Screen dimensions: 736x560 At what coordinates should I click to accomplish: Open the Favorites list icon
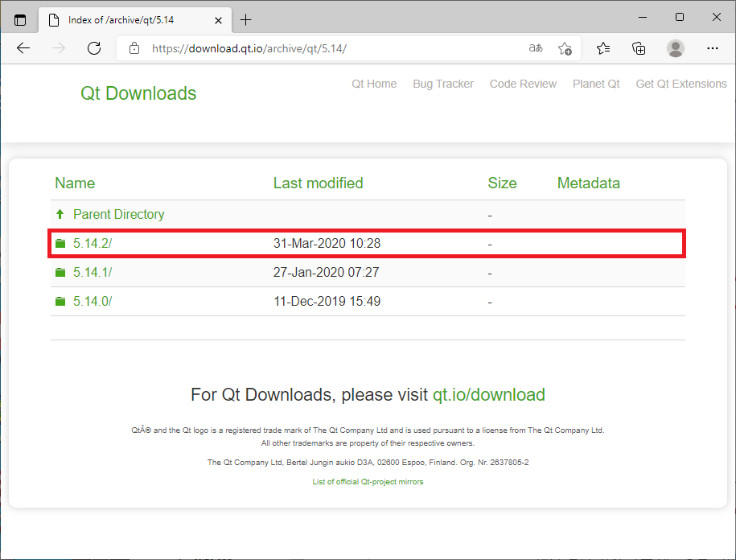(x=603, y=48)
